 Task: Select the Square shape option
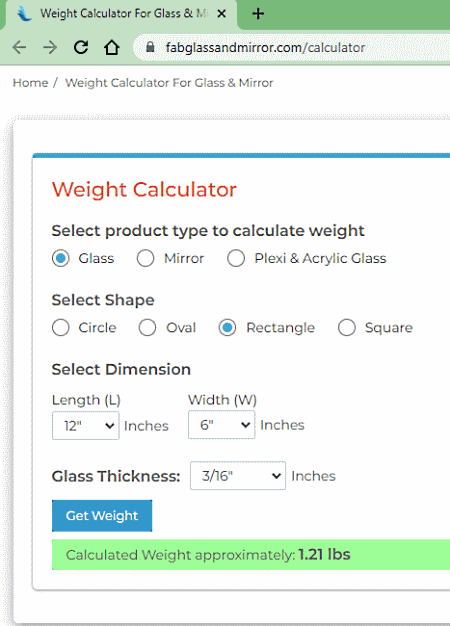coord(347,328)
